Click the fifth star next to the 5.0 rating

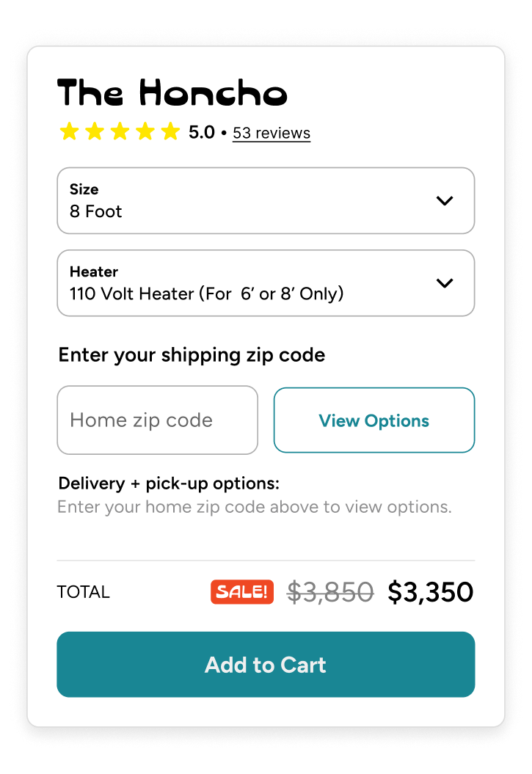170,131
